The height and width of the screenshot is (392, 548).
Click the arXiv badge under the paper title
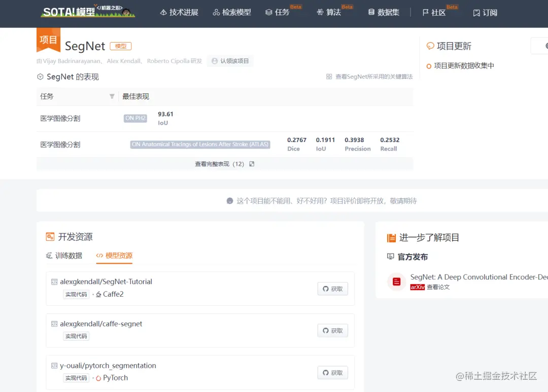[418, 286]
